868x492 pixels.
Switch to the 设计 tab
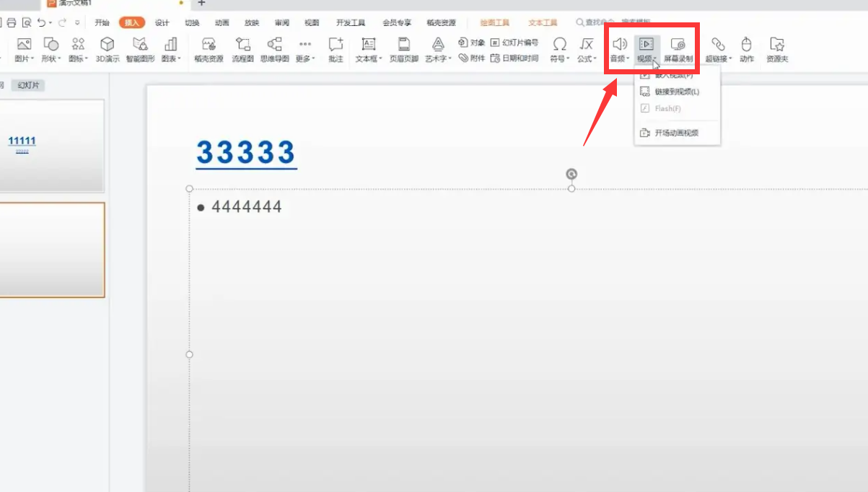tap(162, 23)
